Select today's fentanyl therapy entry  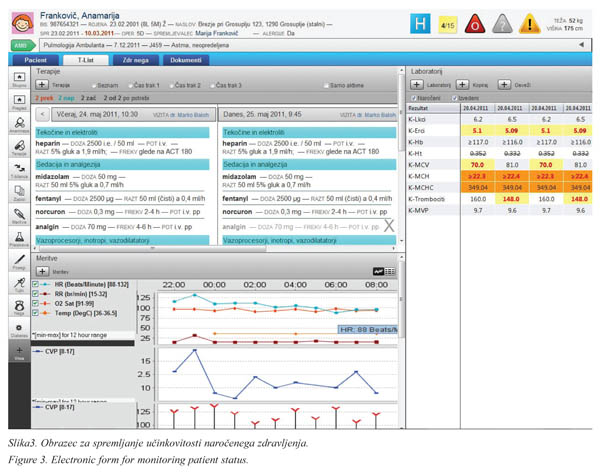pos(307,198)
